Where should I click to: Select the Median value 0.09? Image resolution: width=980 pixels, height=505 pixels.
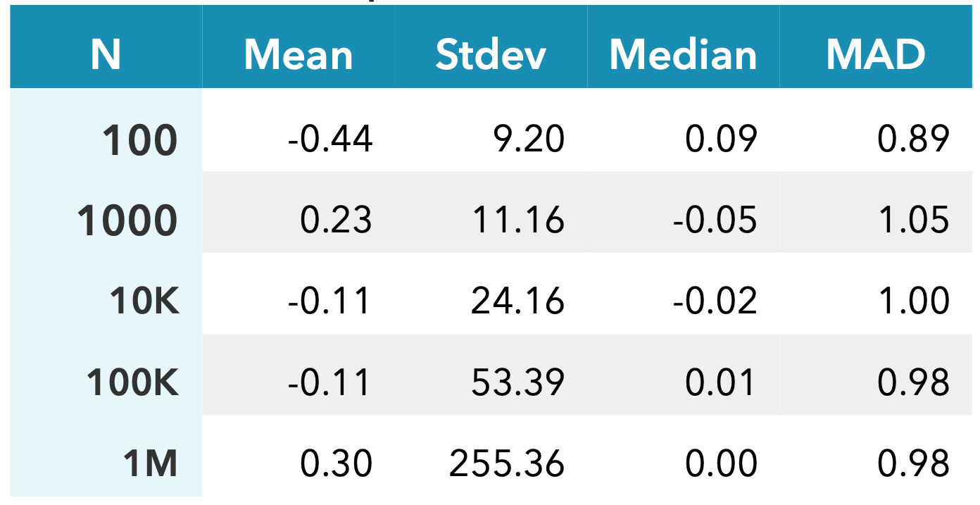(721, 140)
